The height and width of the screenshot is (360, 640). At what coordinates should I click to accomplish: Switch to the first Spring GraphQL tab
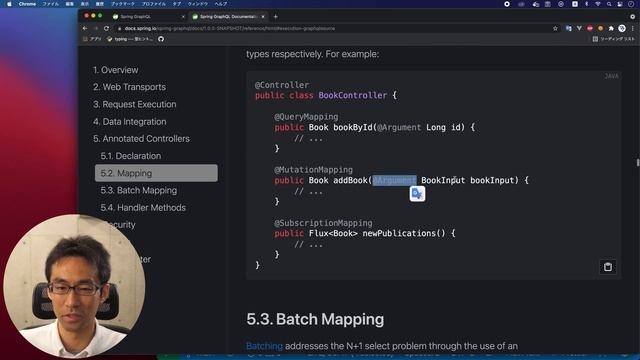pyautogui.click(x=148, y=17)
